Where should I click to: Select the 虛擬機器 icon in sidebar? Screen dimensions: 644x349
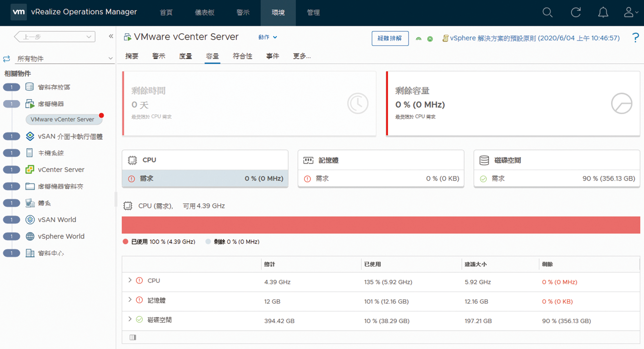point(30,104)
